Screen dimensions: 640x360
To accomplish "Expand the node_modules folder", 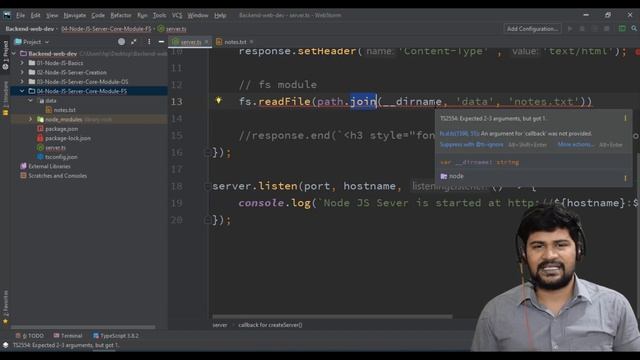I will [31, 119].
